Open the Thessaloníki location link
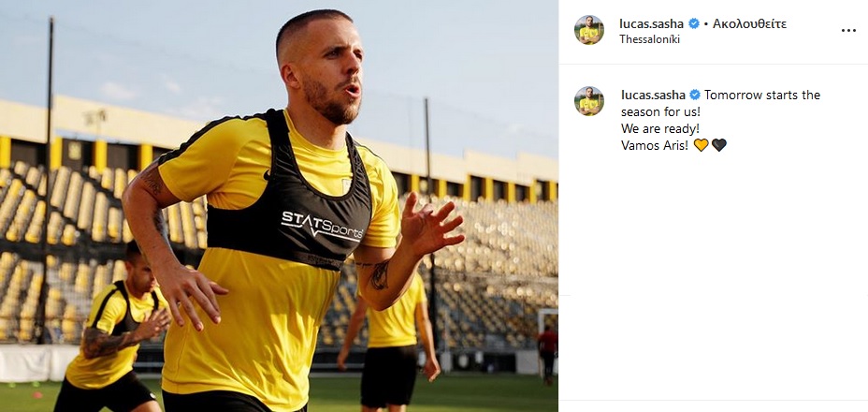The width and height of the screenshot is (868, 412). (649, 39)
